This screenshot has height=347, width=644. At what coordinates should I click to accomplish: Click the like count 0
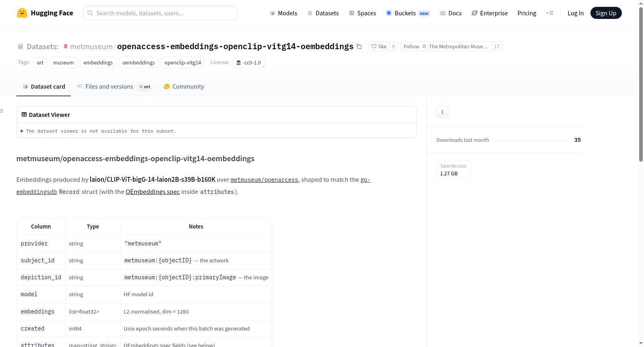(393, 46)
